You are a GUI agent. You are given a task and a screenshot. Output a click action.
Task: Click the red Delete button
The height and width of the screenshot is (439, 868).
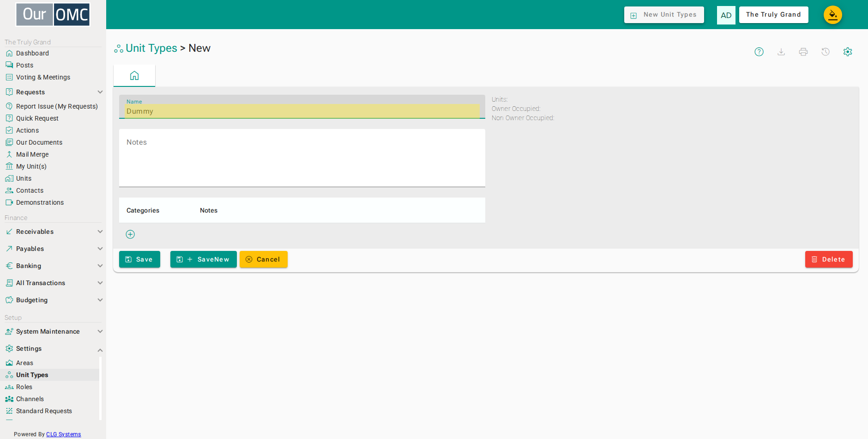pyautogui.click(x=829, y=259)
